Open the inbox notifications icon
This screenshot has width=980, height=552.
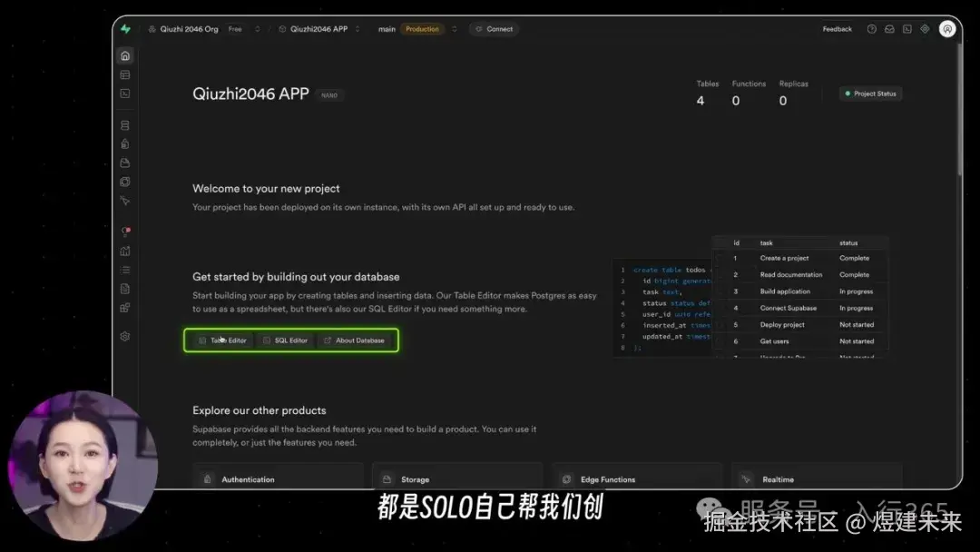888,29
